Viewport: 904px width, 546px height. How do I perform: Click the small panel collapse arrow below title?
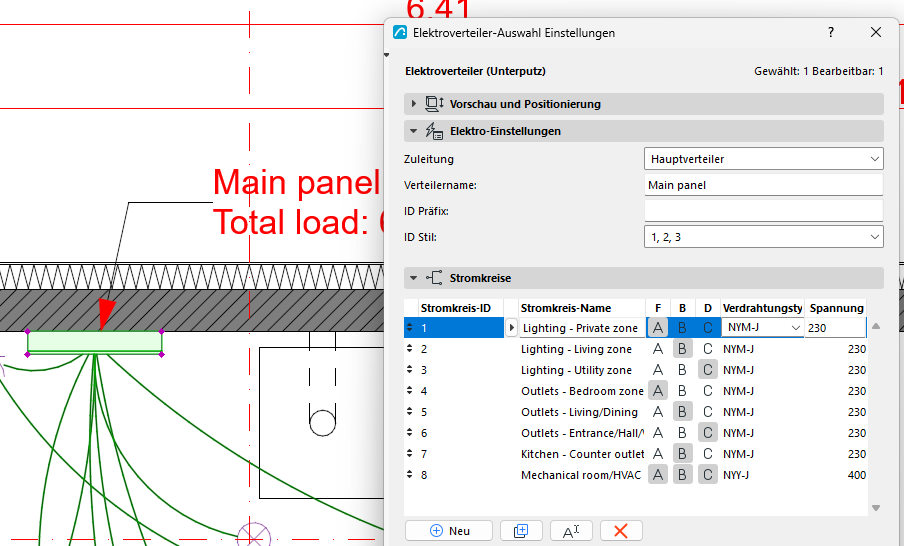click(x=387, y=55)
